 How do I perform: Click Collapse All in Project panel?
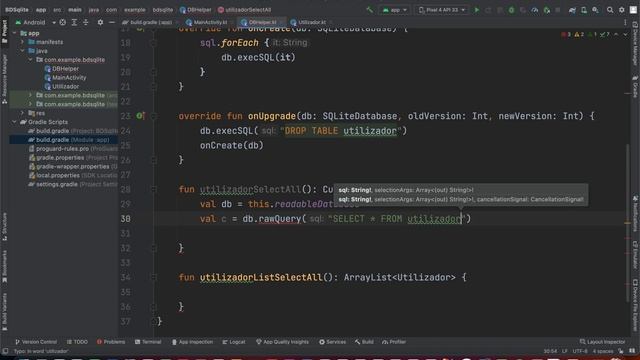pos(86,22)
